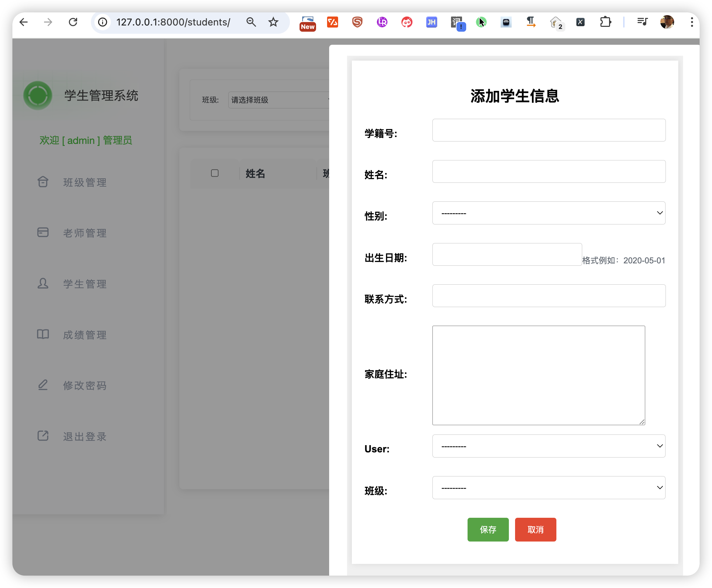Click the 家庭住址 text area
712x588 pixels.
coord(538,375)
